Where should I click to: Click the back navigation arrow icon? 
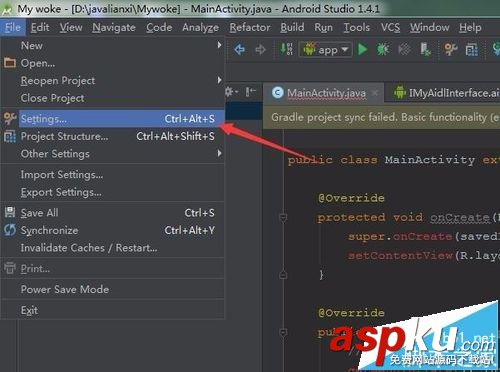click(240, 50)
